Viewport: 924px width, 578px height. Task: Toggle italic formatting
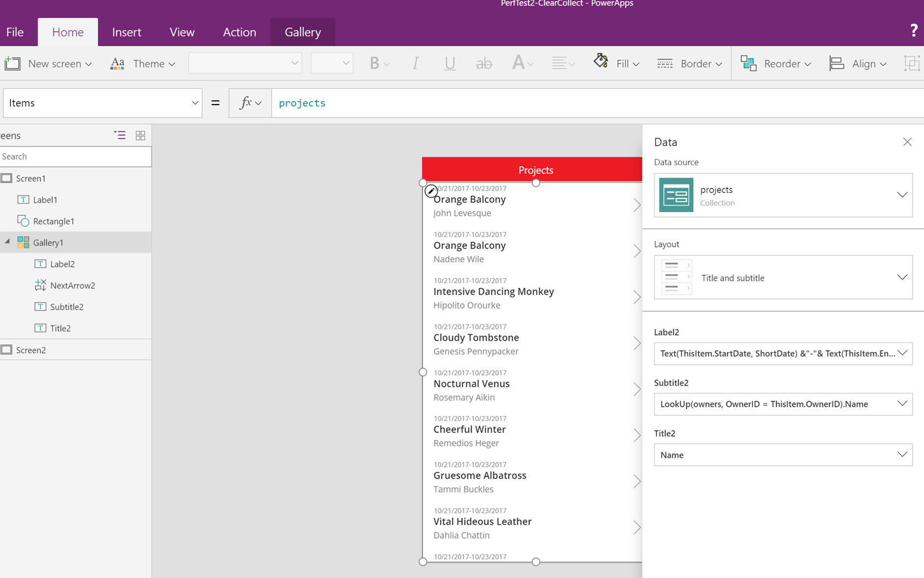tap(415, 63)
